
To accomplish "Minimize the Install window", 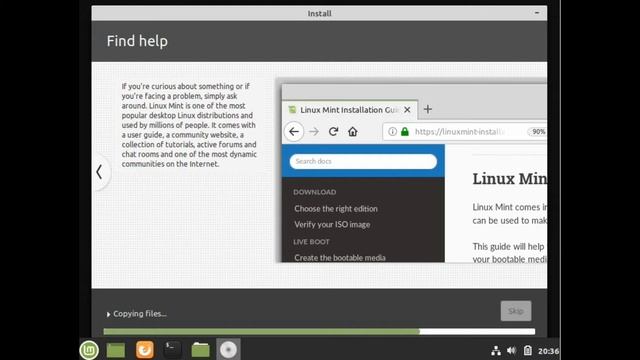I will (537, 13).
